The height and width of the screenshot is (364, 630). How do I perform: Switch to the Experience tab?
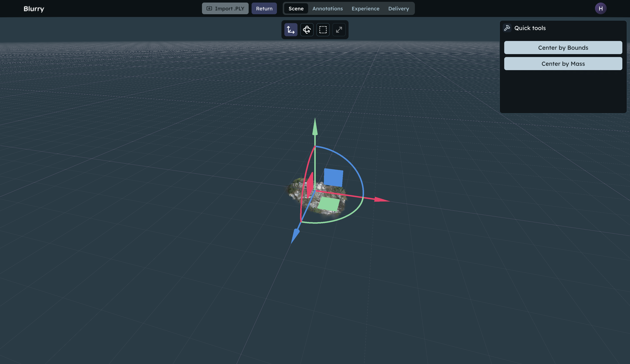[365, 9]
